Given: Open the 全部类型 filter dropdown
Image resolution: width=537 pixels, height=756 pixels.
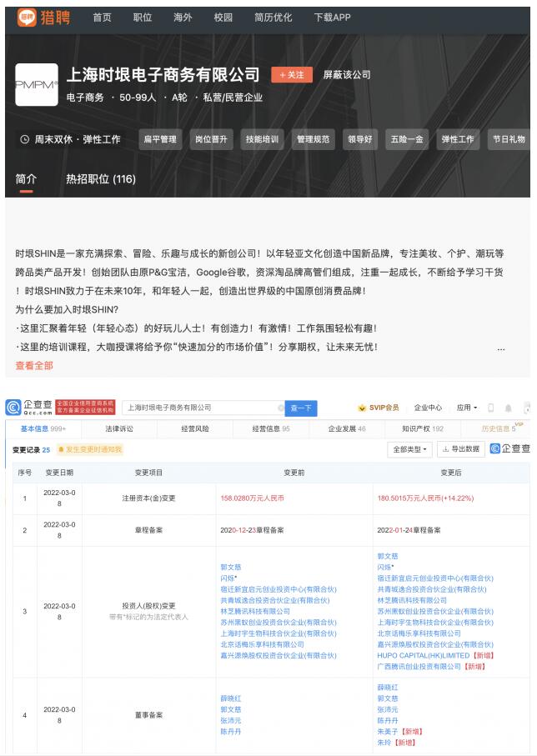Looking at the screenshot, I should 409,449.
